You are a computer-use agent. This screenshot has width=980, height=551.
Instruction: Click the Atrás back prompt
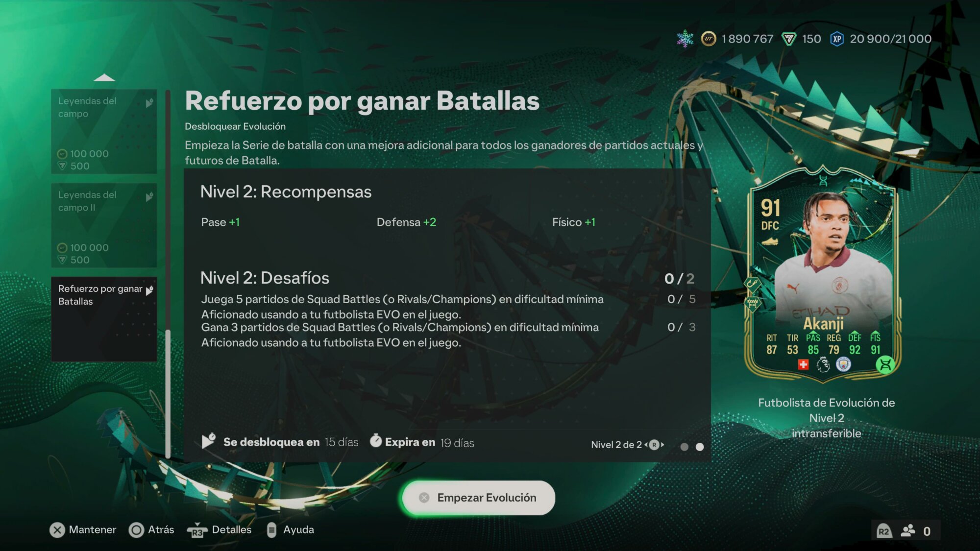(x=151, y=530)
